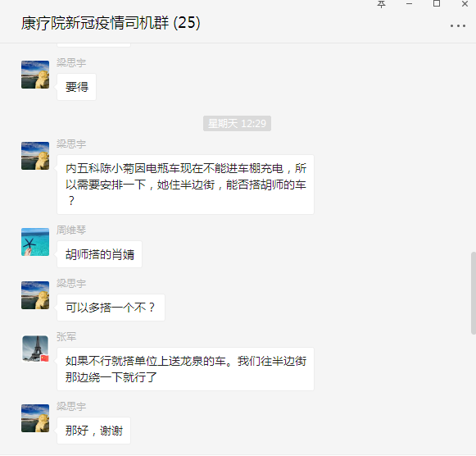Minimize the chat window

click(409, 4)
